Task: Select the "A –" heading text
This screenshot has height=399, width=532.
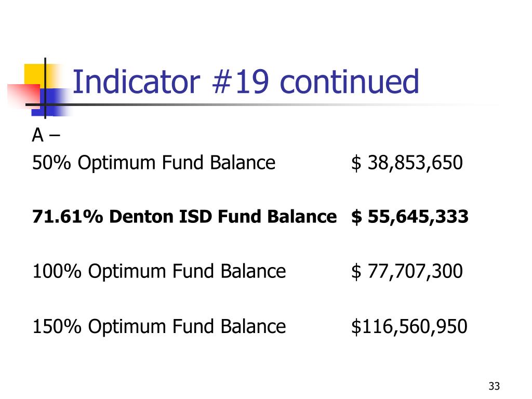Action: click(46, 136)
